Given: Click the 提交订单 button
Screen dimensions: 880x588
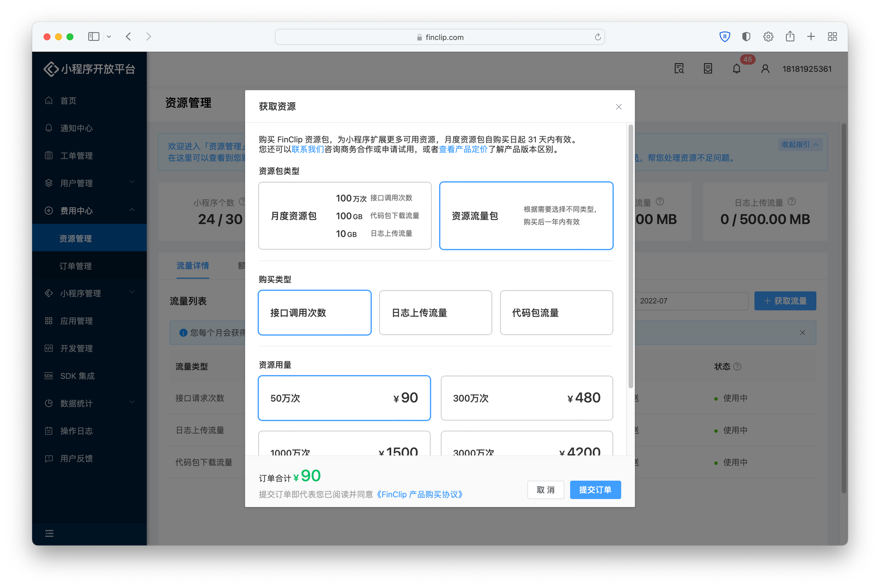Looking at the screenshot, I should (595, 490).
